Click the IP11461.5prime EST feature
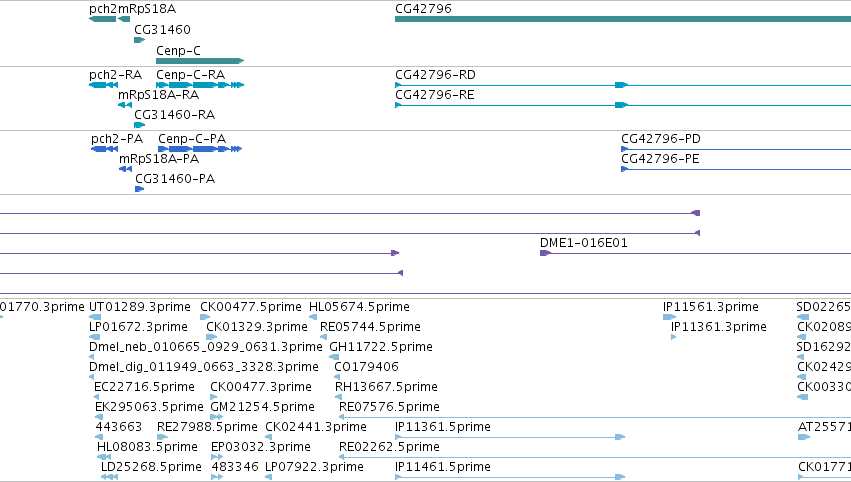 510,477
